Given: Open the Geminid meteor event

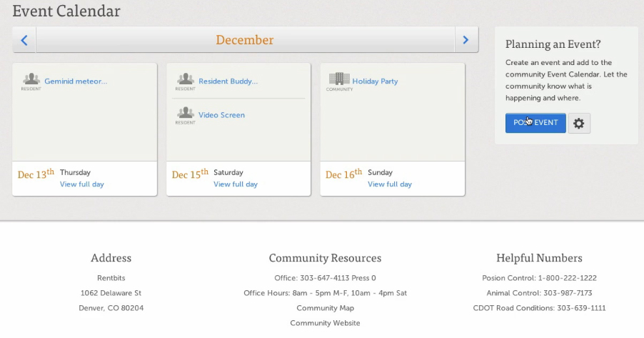Looking at the screenshot, I should click(x=76, y=81).
